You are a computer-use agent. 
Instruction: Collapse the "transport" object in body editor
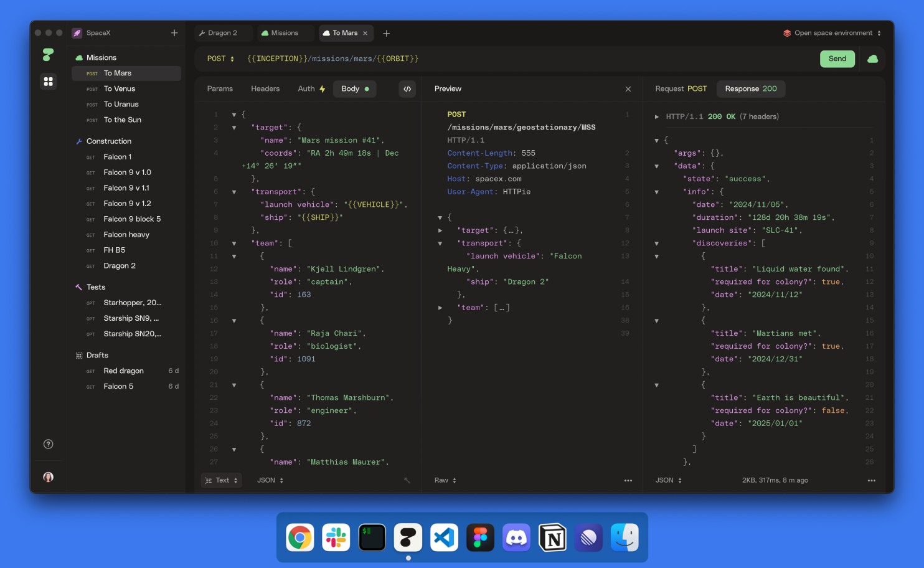tap(234, 192)
